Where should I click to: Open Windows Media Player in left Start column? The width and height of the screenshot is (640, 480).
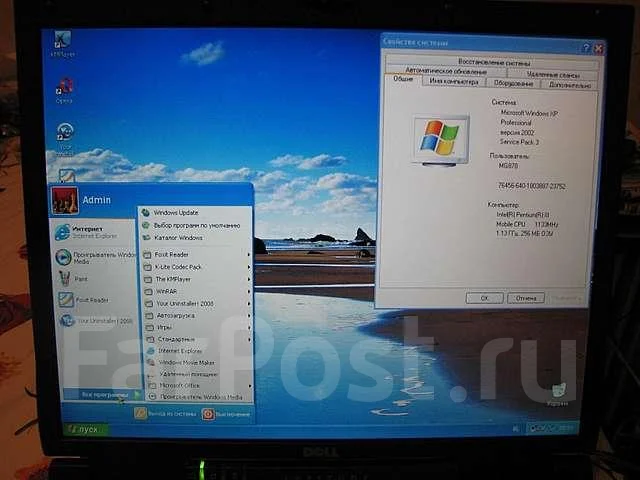point(94,258)
